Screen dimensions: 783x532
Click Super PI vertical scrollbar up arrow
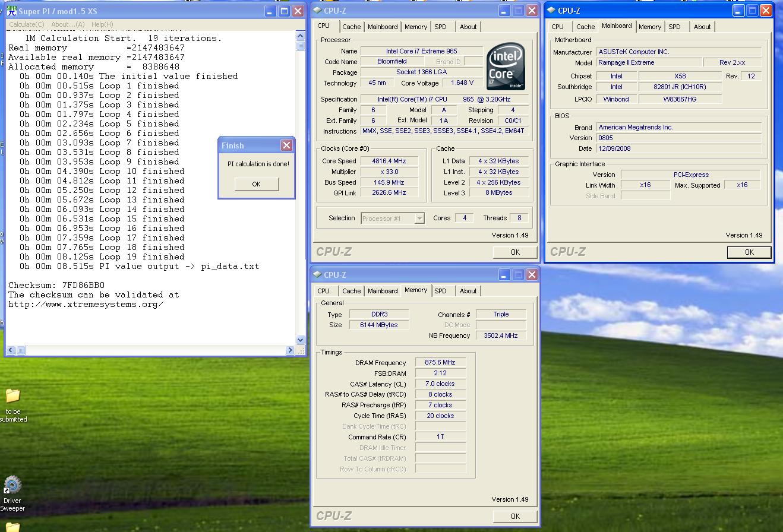click(300, 36)
